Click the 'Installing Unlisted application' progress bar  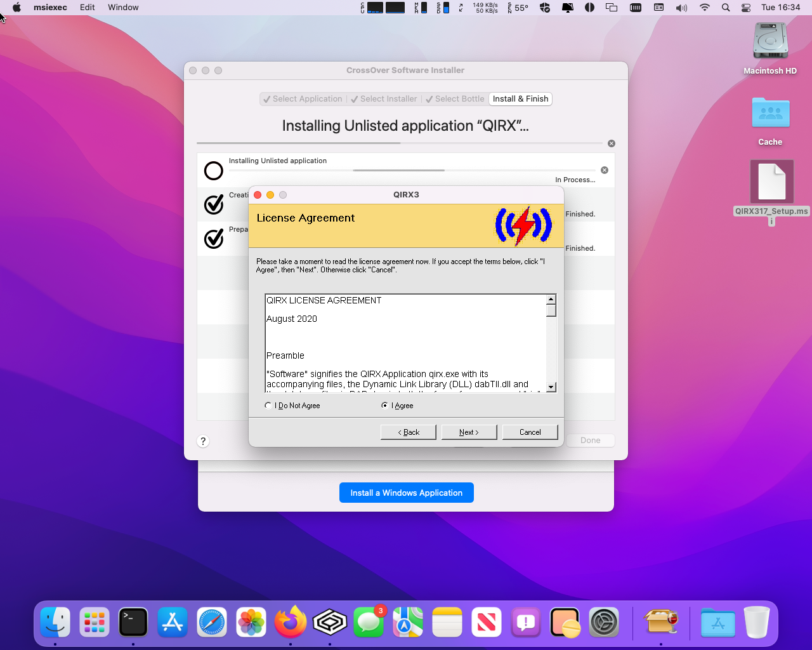pos(412,170)
